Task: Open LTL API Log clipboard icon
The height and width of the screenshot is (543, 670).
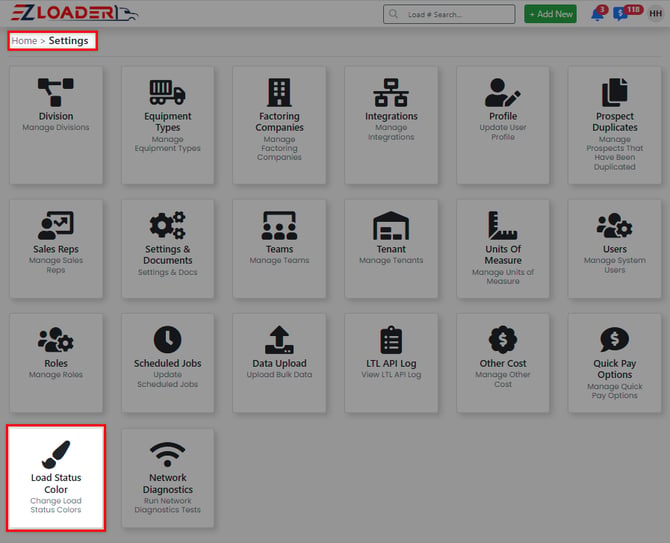Action: point(391,340)
